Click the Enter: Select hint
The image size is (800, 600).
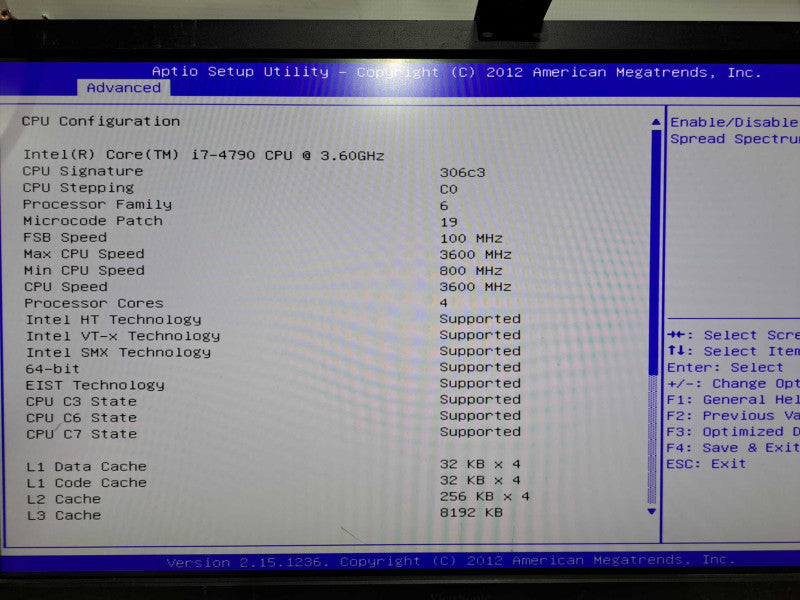725,367
